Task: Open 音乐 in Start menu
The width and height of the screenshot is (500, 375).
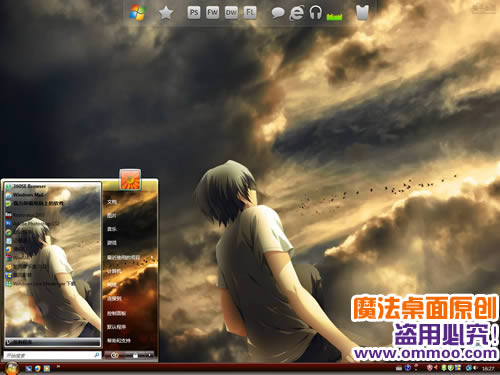Action: coord(112,229)
